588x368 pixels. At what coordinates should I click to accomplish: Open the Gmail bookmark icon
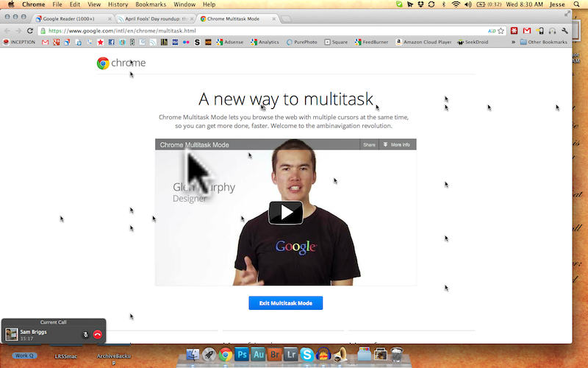click(45, 42)
